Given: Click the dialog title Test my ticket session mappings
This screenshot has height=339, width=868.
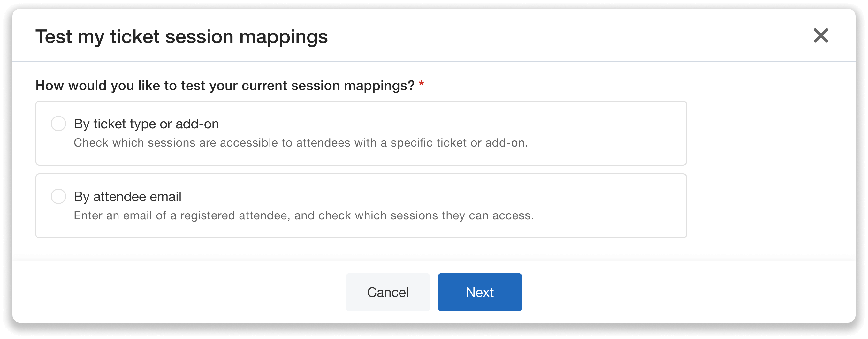Looking at the screenshot, I should [x=182, y=36].
